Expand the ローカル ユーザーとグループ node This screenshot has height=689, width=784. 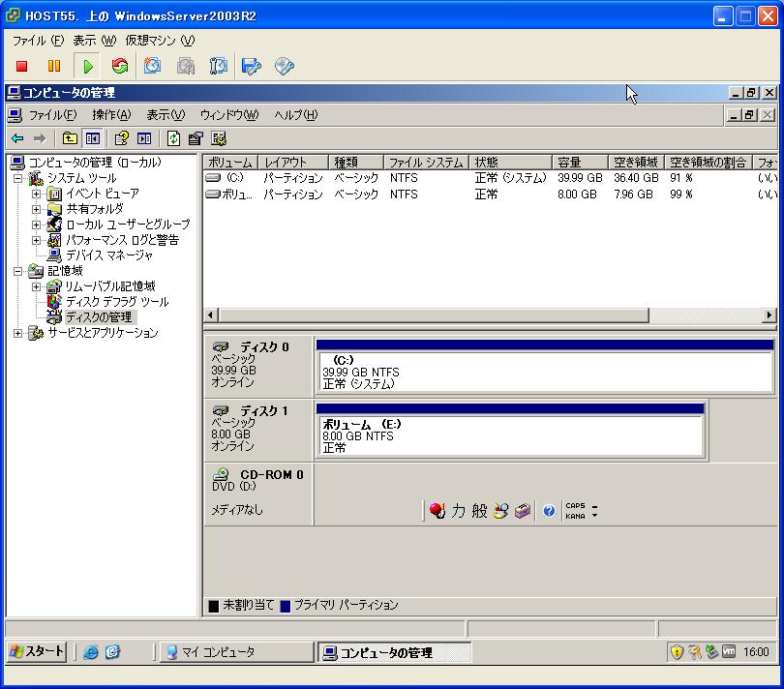tap(36, 225)
